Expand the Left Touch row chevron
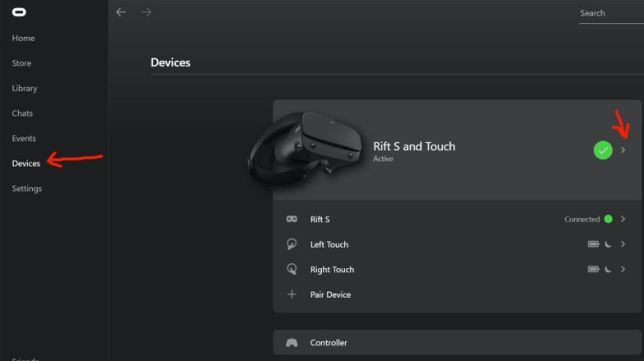 (x=623, y=244)
